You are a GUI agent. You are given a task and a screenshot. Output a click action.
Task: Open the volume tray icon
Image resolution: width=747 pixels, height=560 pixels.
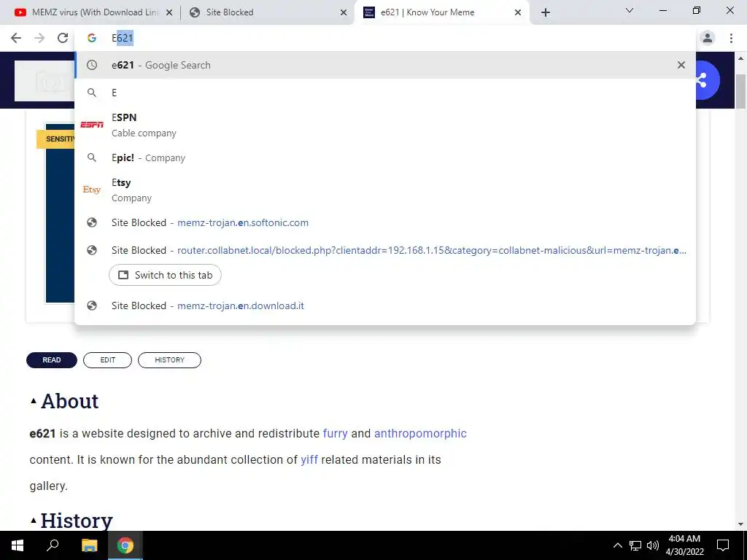point(653,545)
